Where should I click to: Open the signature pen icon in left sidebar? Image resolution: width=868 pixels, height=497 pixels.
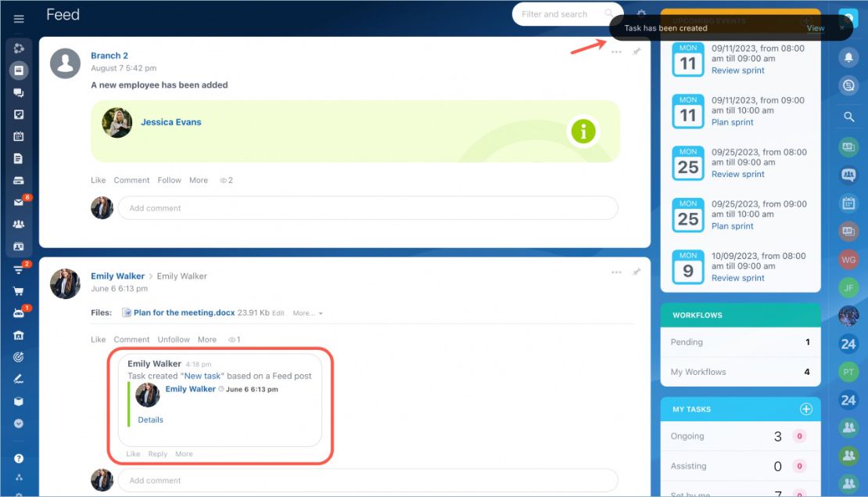(x=18, y=380)
